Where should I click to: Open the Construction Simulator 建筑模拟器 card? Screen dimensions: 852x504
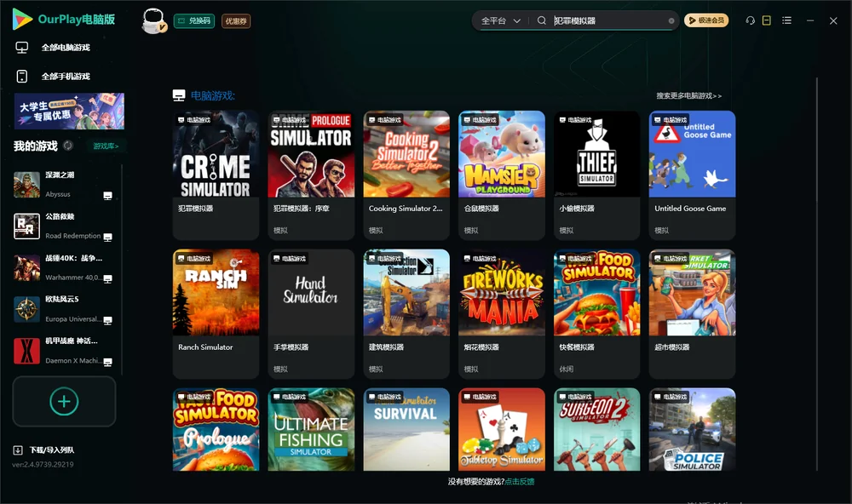(x=406, y=313)
